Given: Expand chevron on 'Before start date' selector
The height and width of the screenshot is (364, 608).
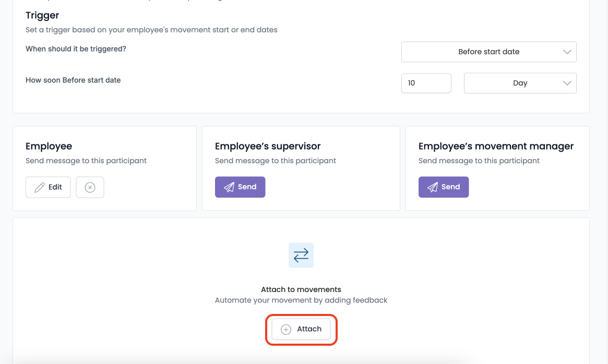Looking at the screenshot, I should click(x=567, y=52).
